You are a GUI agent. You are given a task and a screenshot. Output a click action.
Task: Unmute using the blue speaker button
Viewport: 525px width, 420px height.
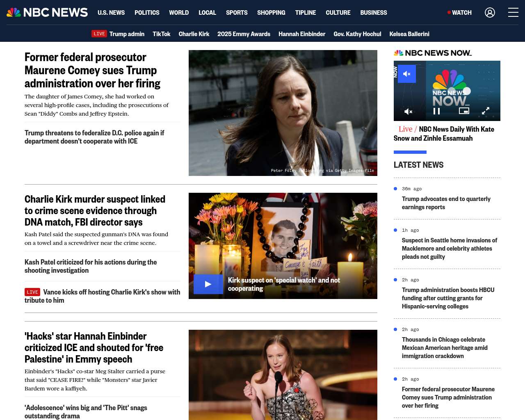tap(407, 74)
